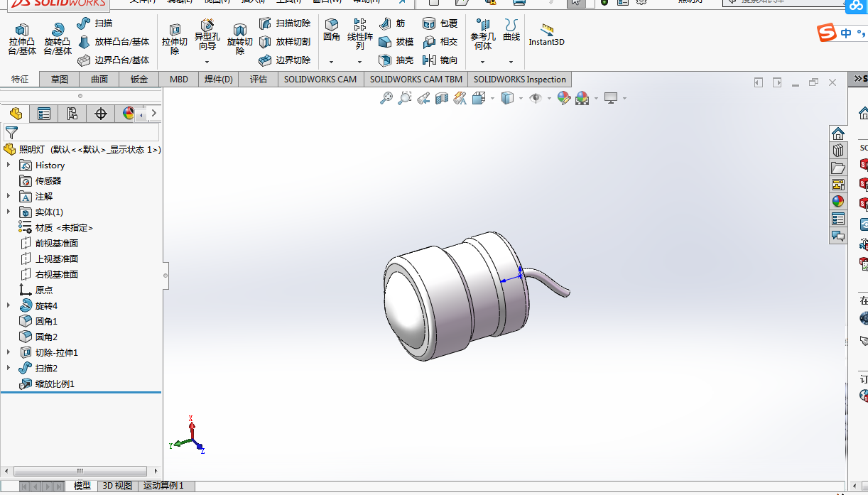
Task: Click the Draft (拔模) tool
Action: click(x=396, y=42)
